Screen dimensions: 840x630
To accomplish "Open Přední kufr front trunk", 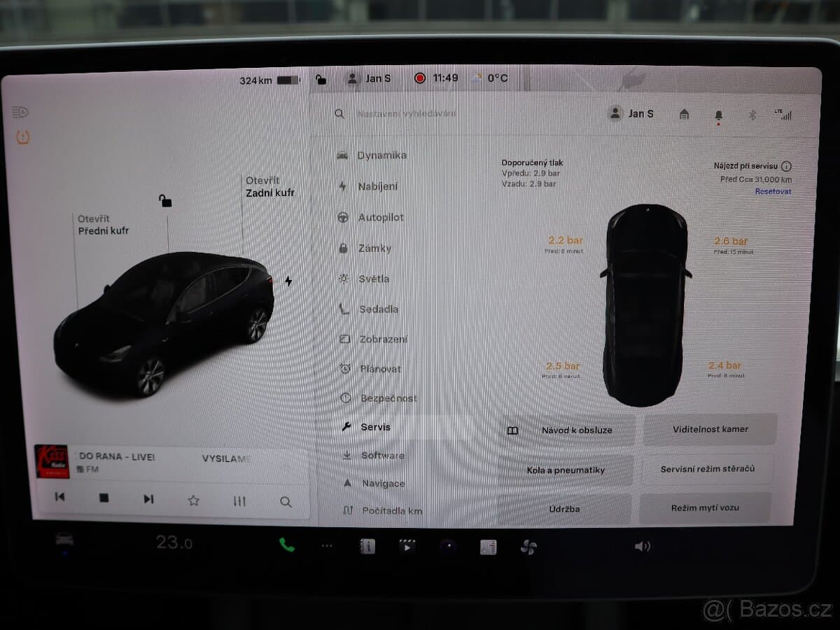I will pyautogui.click(x=103, y=225).
